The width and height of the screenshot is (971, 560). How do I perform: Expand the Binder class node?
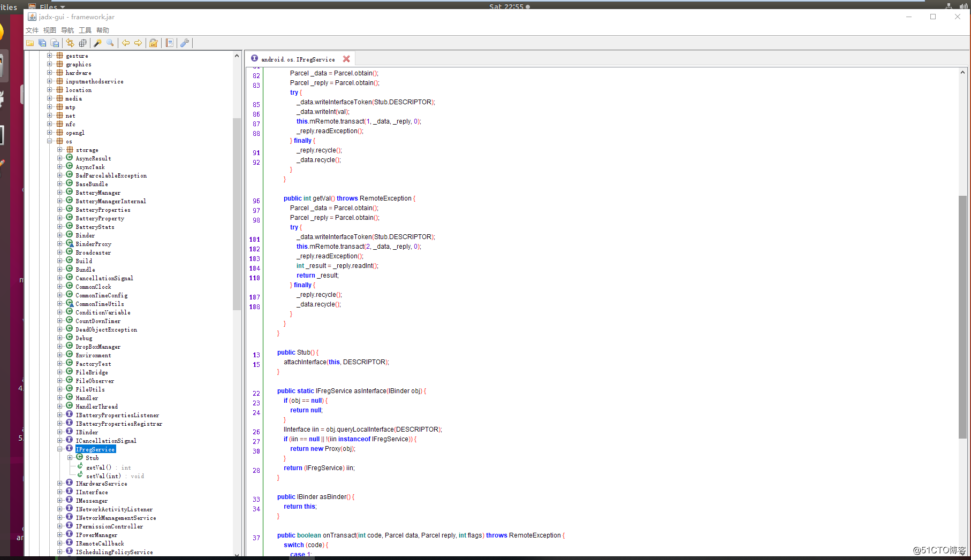60,235
